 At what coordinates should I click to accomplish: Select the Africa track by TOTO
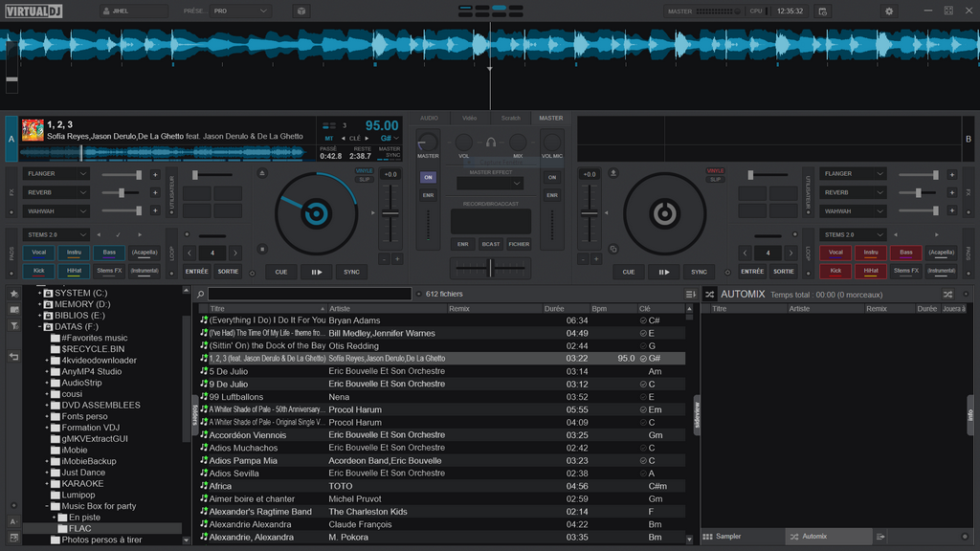(x=442, y=486)
